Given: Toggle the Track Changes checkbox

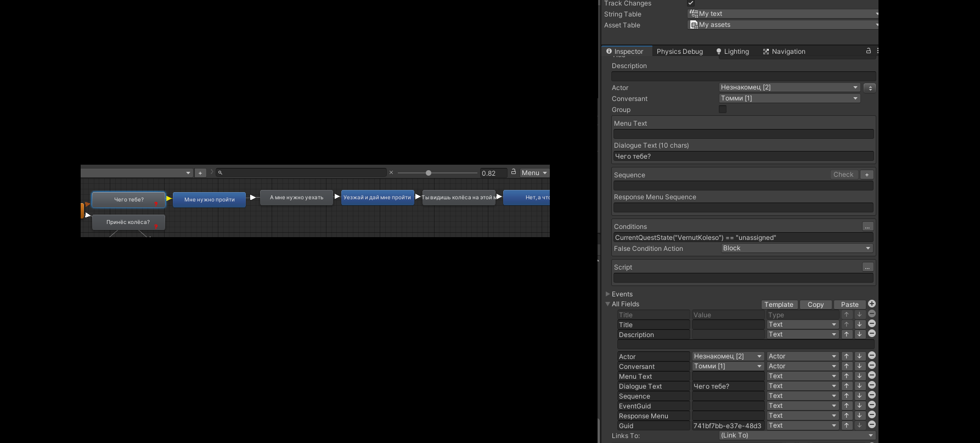Looking at the screenshot, I should pyautogui.click(x=691, y=3).
